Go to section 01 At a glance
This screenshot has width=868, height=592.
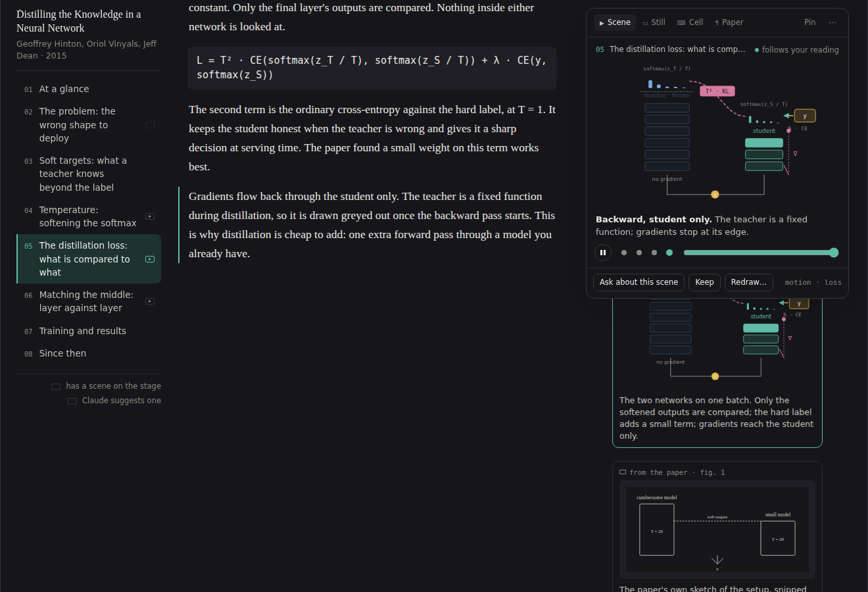pos(89,89)
